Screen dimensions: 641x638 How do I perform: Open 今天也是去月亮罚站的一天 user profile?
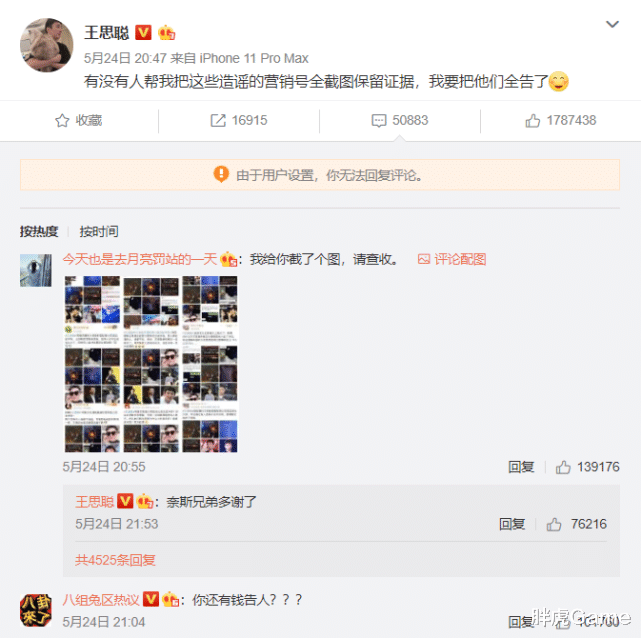tap(140, 259)
